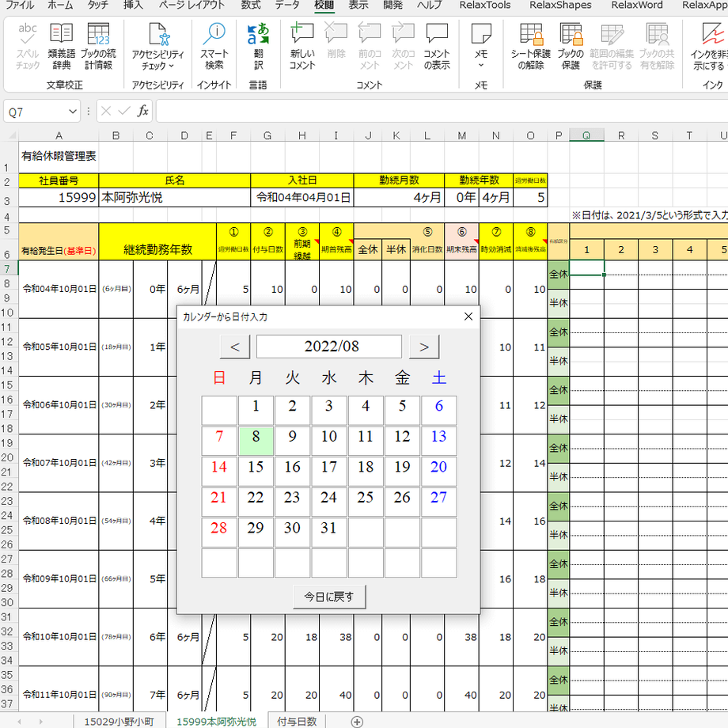Launch Smart Lookup (スマート検索)
Viewport: 728px width, 728px height.
(x=214, y=46)
